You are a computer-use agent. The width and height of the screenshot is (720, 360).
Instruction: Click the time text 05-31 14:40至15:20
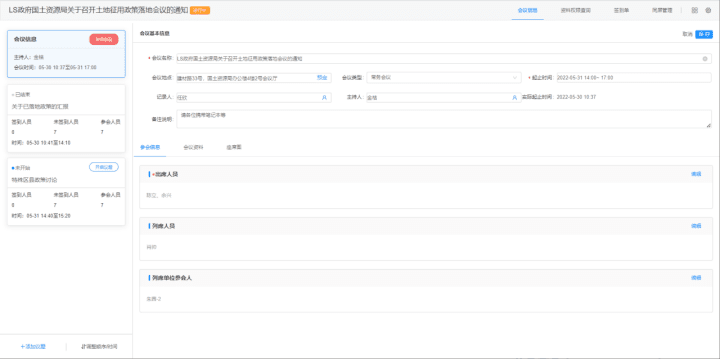click(49, 215)
